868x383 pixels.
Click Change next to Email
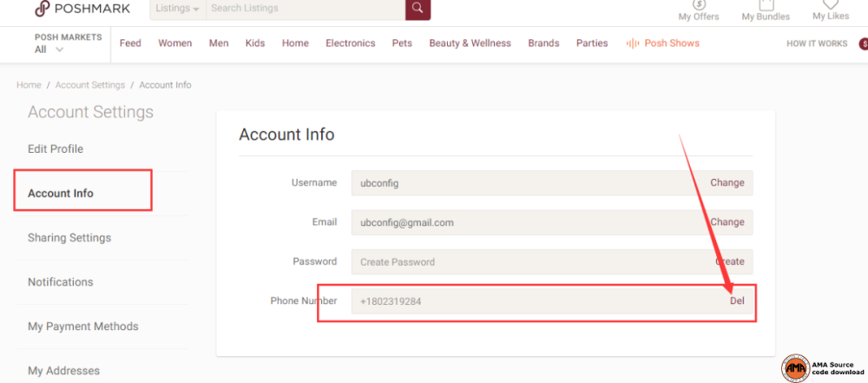point(727,222)
